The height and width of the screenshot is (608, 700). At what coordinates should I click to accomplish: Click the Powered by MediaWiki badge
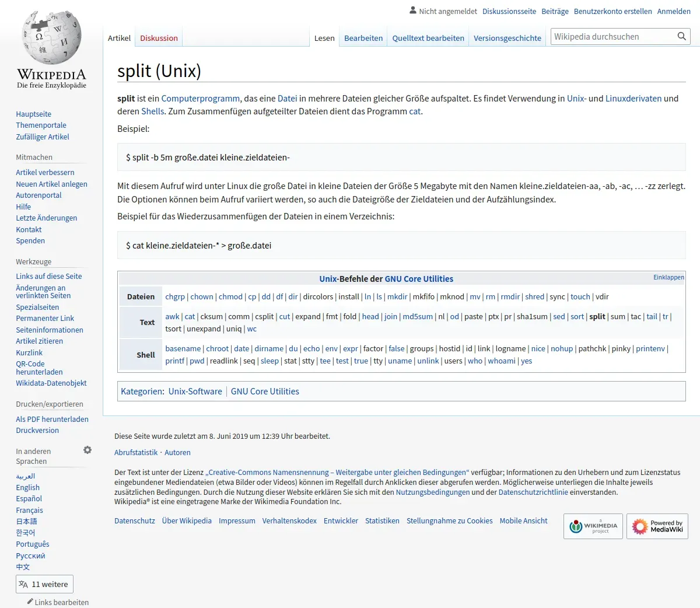pyautogui.click(x=657, y=526)
